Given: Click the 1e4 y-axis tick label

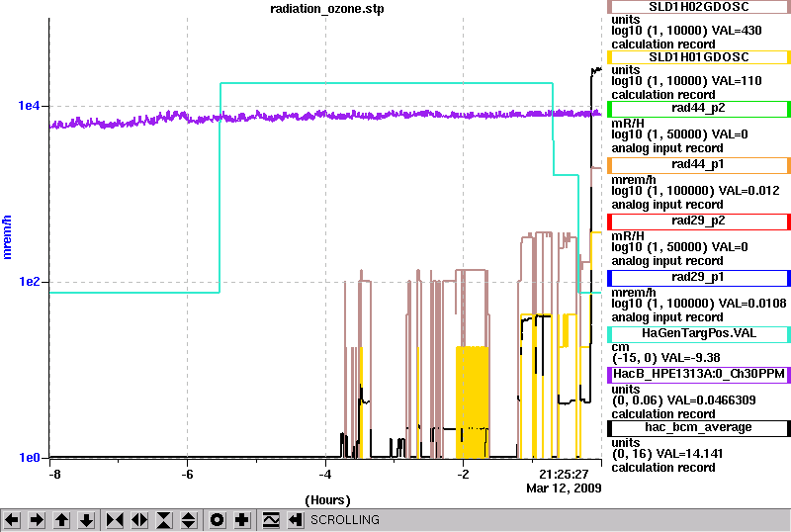Looking at the screenshot, I should pos(29,106).
